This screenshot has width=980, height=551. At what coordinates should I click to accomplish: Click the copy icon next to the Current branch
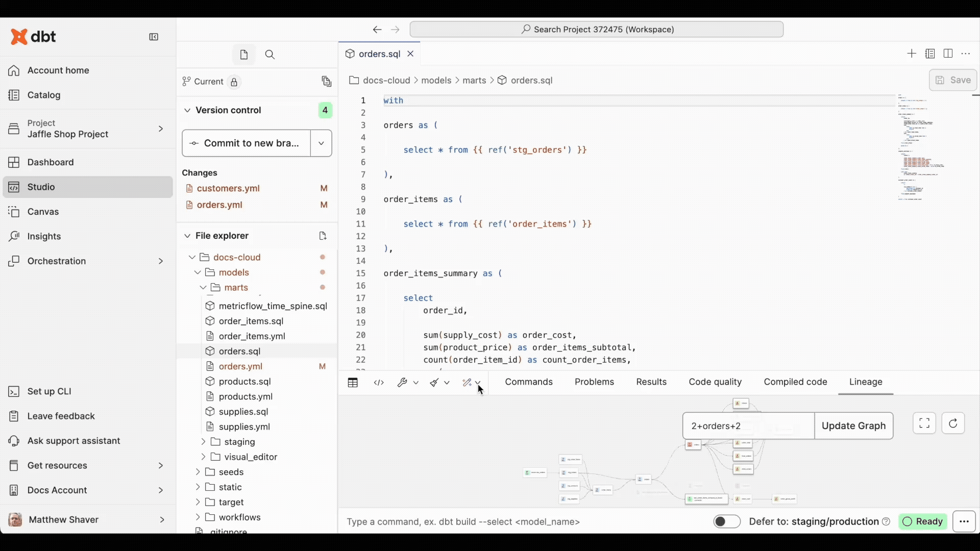327,82
